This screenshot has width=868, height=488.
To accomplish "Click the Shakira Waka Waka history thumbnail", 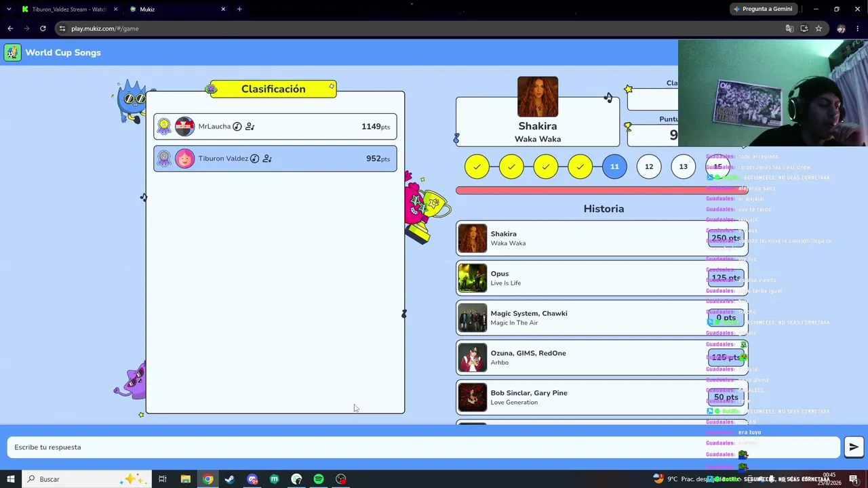I will (473, 239).
